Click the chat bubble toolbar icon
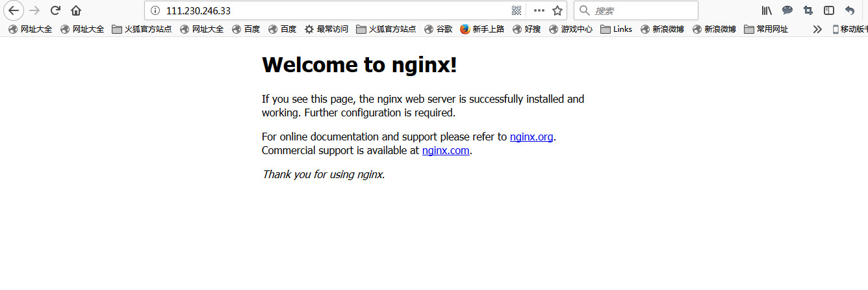 point(787,10)
